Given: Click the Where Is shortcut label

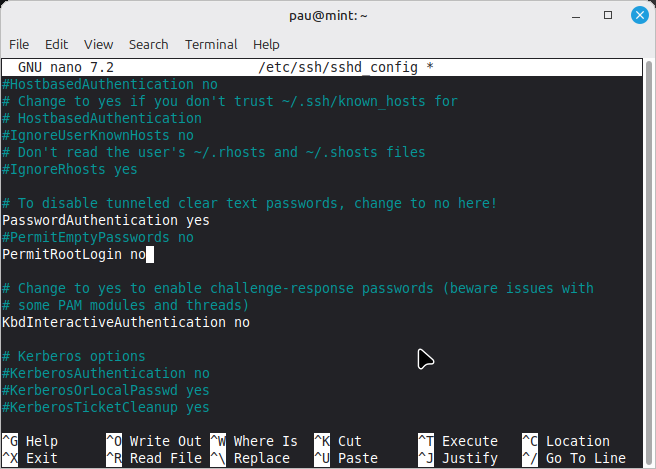Looking at the screenshot, I should 265,441.
